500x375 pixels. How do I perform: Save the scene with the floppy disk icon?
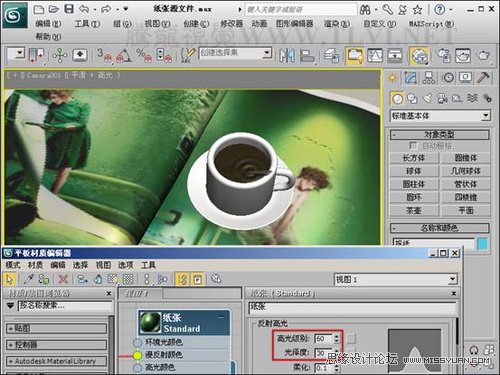coord(69,9)
